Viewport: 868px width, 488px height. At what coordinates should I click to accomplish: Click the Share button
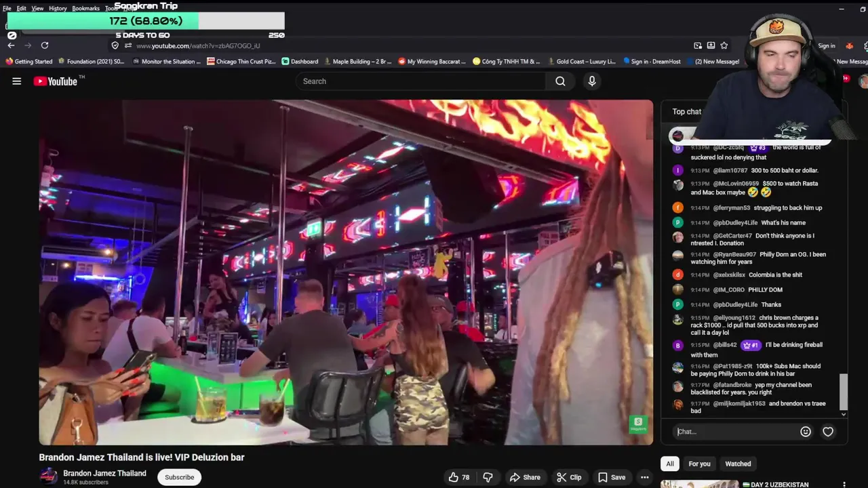(x=525, y=477)
